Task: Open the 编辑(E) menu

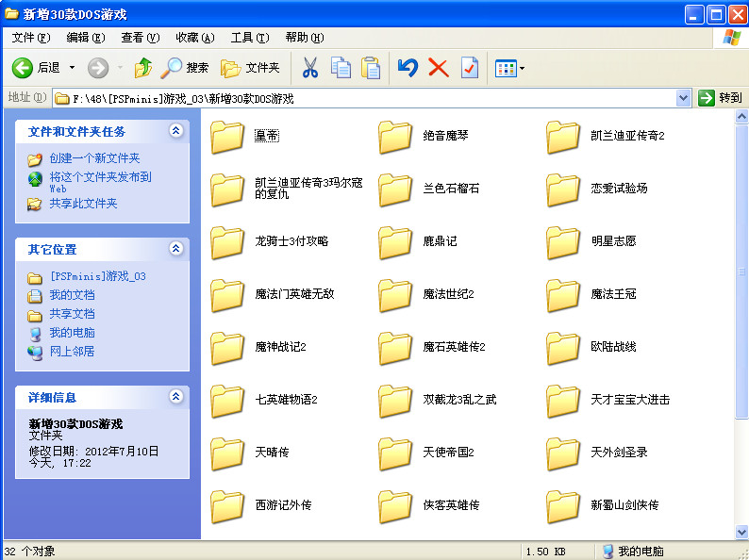Action: 86,37
